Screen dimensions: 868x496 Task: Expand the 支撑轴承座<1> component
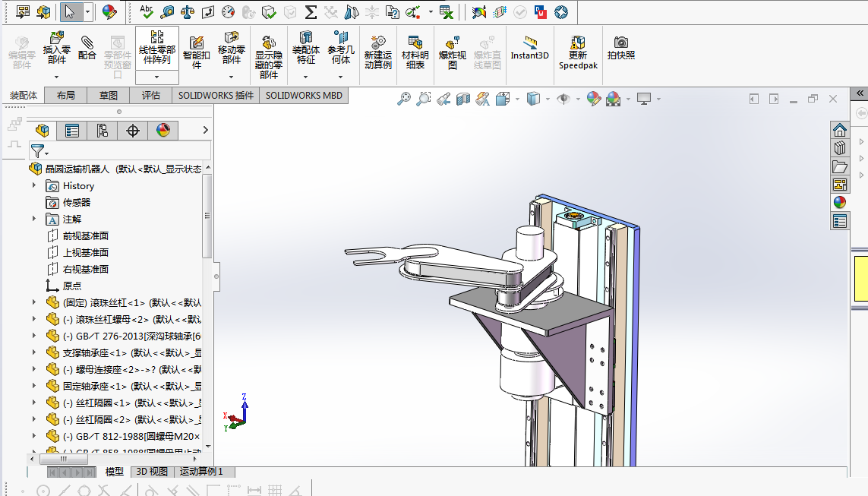(x=33, y=352)
